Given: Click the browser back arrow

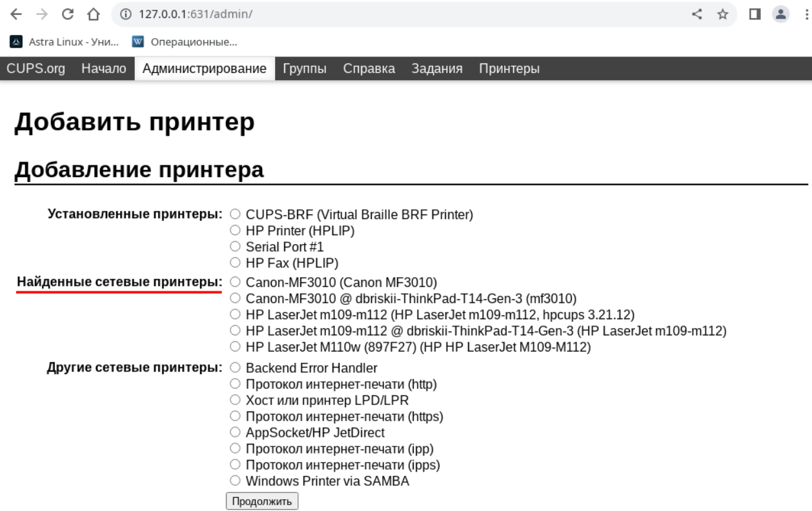Looking at the screenshot, I should [x=16, y=14].
